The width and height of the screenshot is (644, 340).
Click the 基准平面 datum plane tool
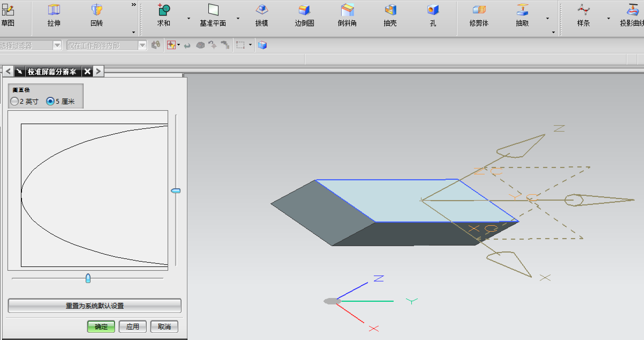[x=213, y=15]
